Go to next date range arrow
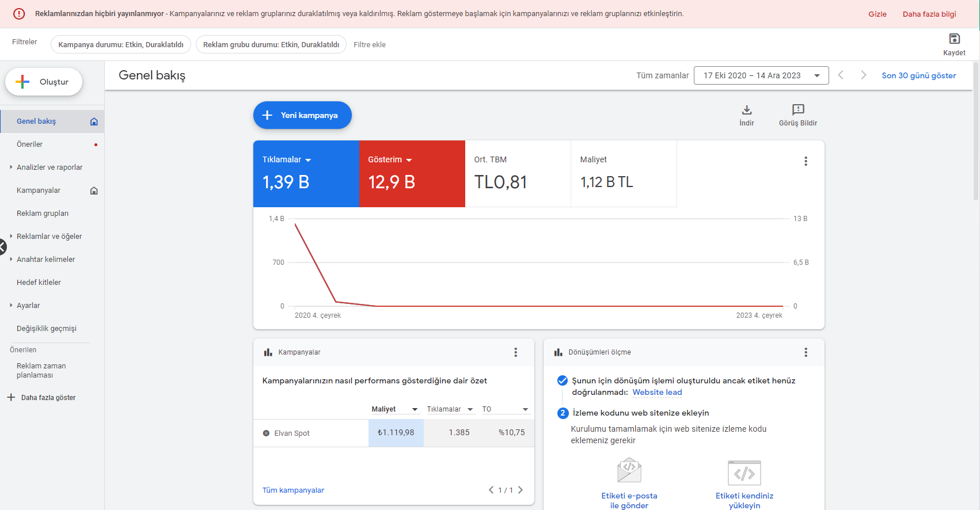 [x=863, y=75]
